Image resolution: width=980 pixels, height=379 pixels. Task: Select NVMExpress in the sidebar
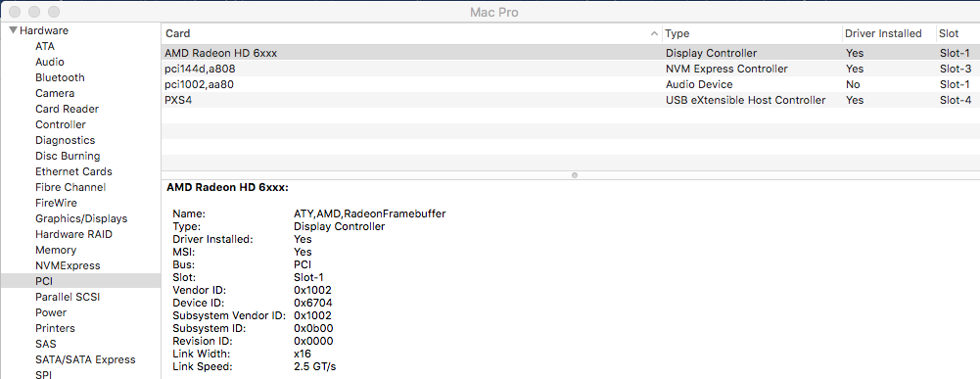point(68,265)
